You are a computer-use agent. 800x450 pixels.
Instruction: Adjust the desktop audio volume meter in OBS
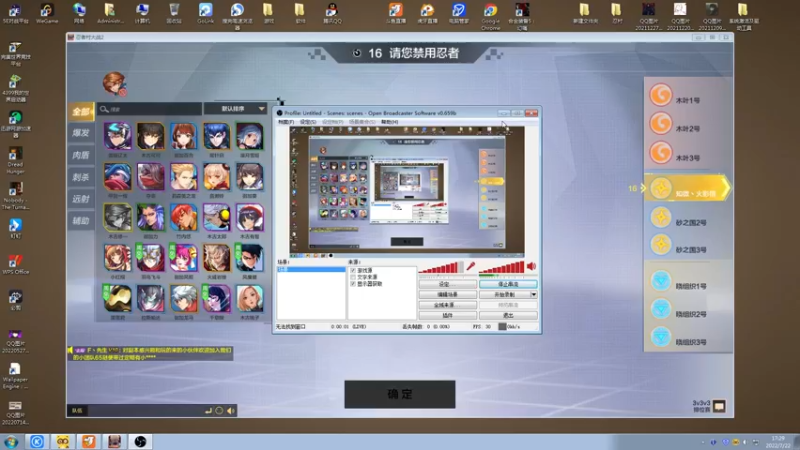pyautogui.click(x=502, y=267)
